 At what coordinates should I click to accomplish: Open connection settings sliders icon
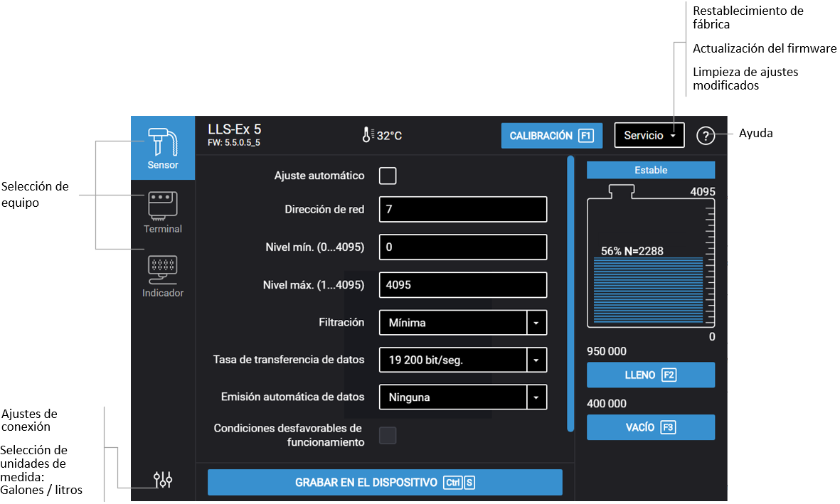tap(163, 481)
